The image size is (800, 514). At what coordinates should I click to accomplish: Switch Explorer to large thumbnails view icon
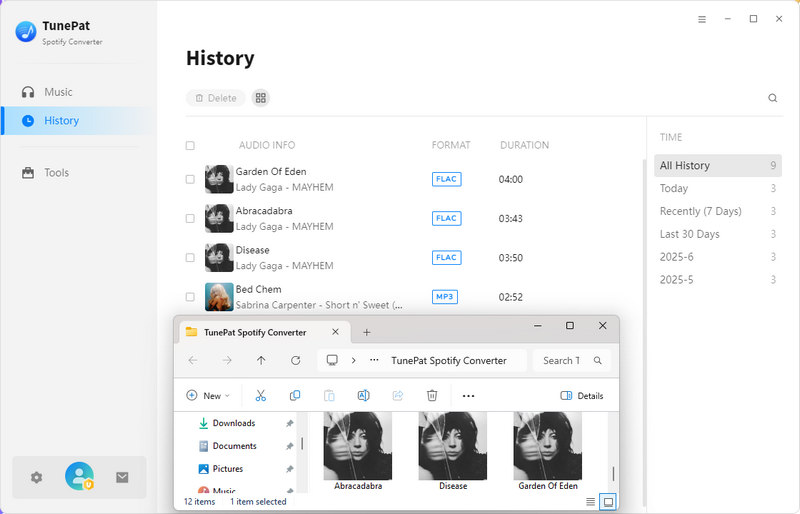(608, 502)
